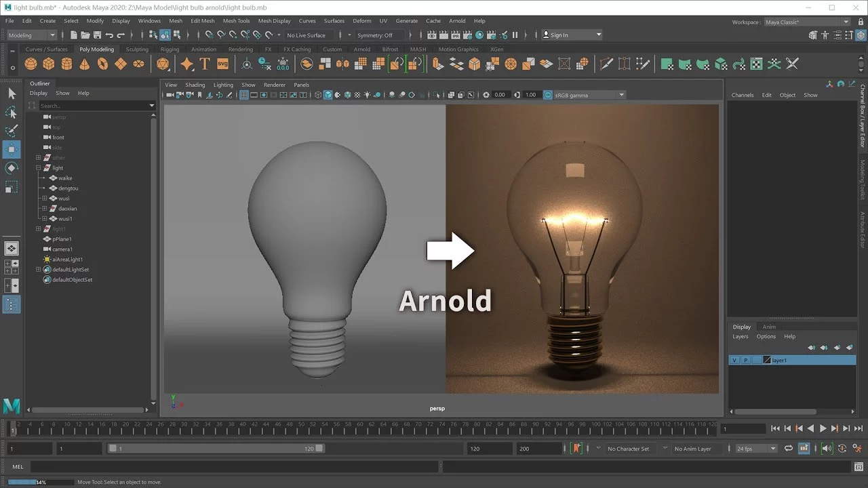Select the Lasso Select tool in toolbox
The image size is (868, 488).
[12, 112]
